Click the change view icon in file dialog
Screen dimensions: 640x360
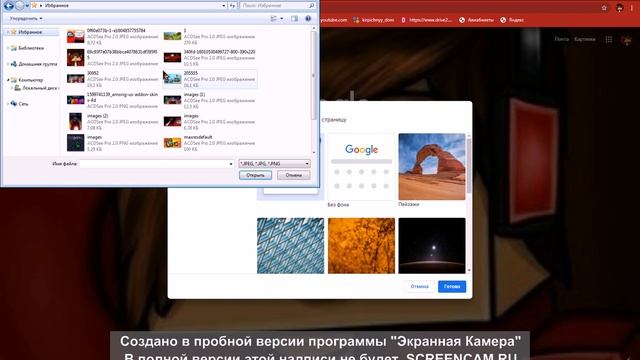273,19
